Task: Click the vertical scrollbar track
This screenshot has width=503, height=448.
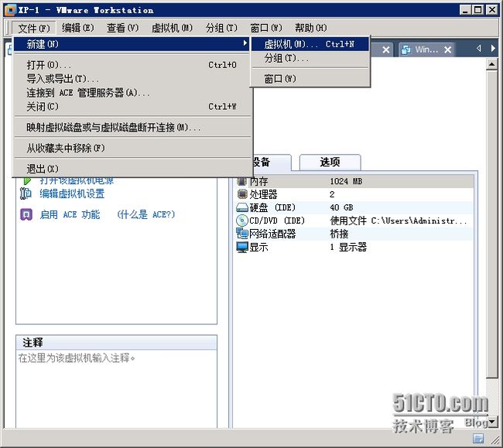Action: point(491,397)
